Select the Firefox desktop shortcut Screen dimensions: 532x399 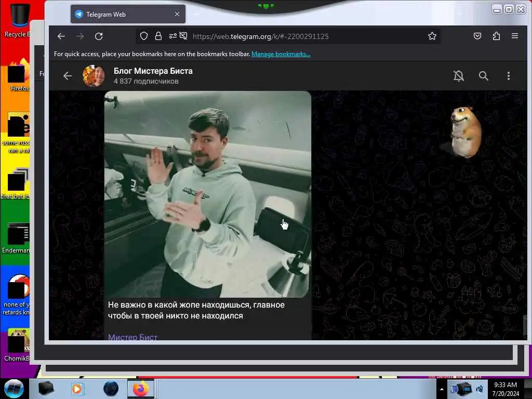click(x=19, y=76)
